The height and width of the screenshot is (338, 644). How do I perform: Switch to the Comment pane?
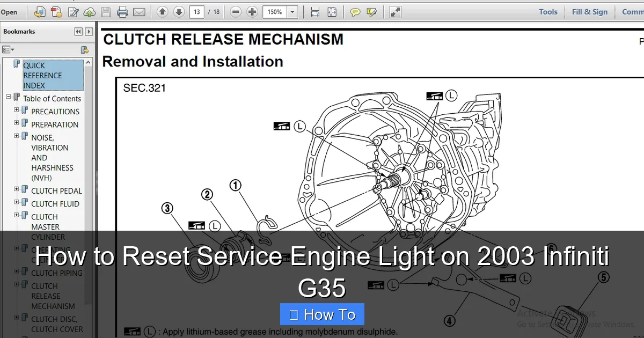(x=632, y=11)
